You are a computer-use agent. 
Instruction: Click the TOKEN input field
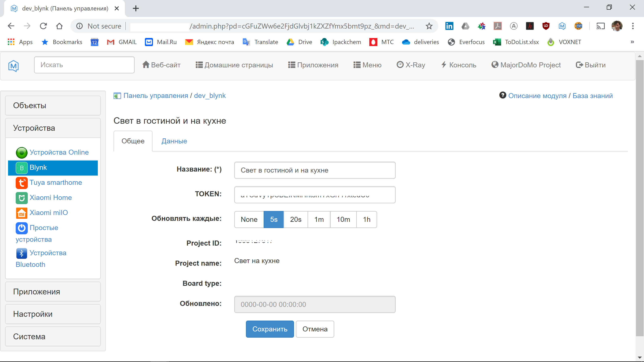[315, 195]
